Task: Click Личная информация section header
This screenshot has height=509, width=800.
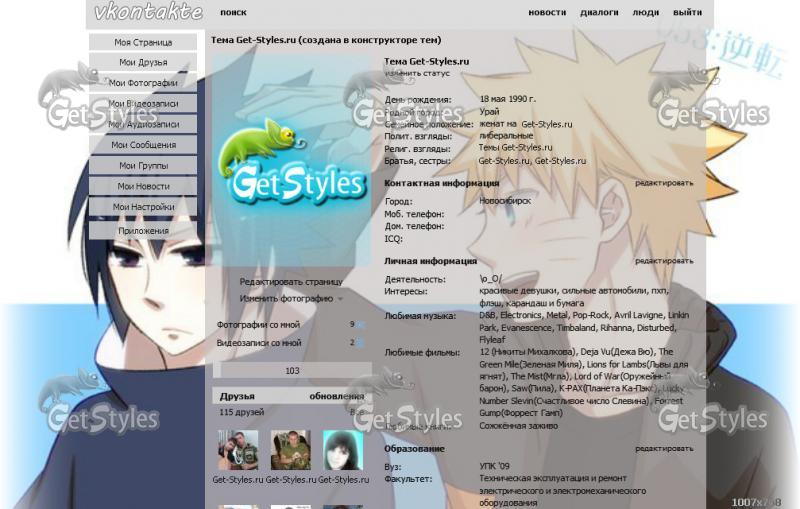Action: (430, 261)
